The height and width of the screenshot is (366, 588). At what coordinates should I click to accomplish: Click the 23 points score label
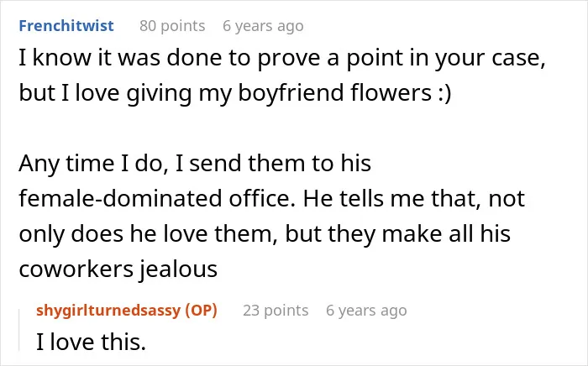276,311
